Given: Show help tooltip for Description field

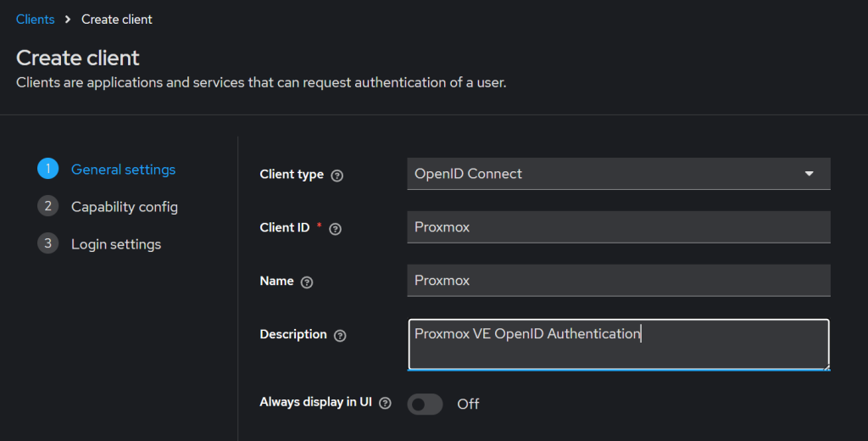Looking at the screenshot, I should [340, 336].
